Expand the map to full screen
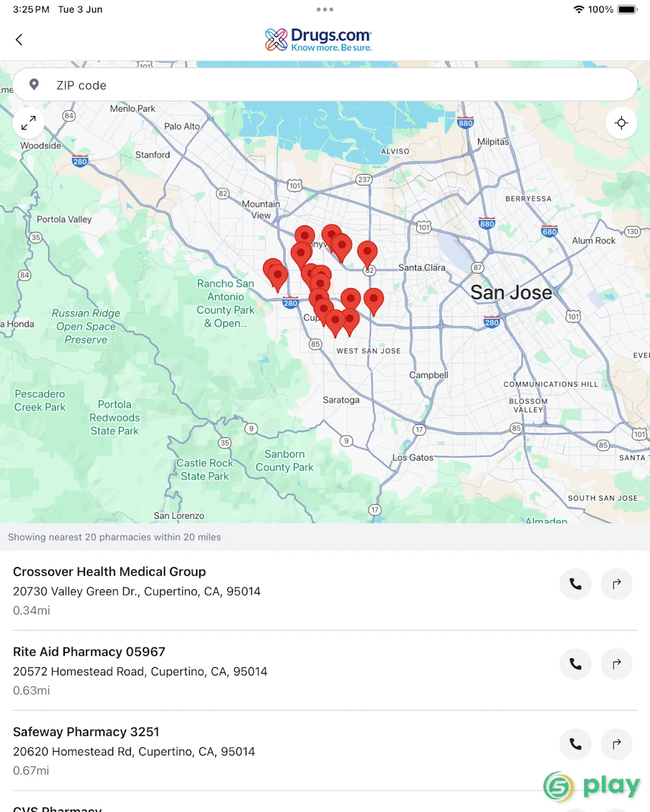 pyautogui.click(x=29, y=123)
